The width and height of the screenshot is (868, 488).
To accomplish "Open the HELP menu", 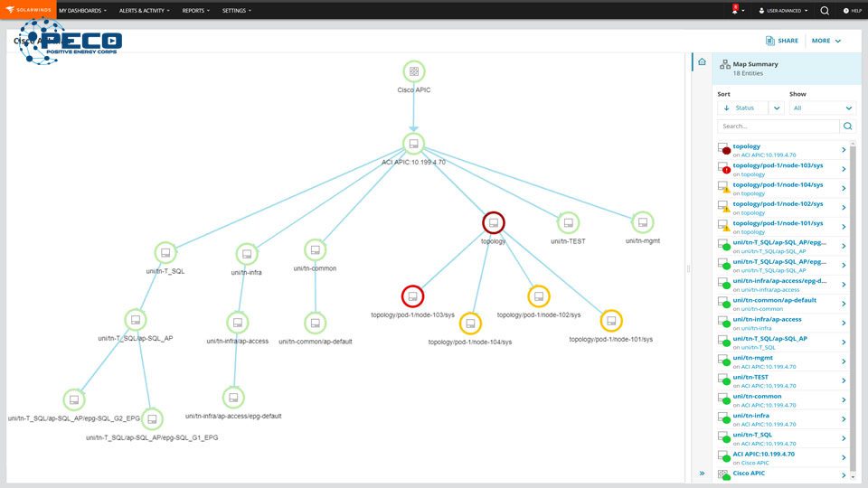I will (x=853, y=11).
